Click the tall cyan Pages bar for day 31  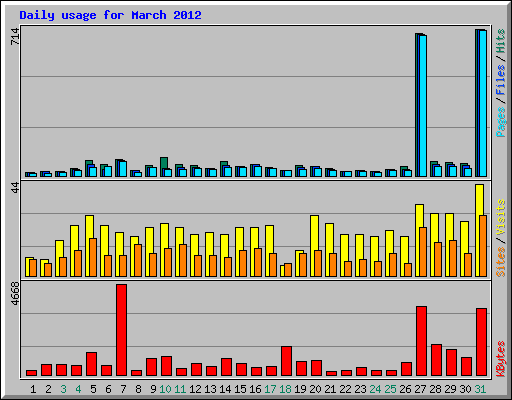tap(483, 103)
